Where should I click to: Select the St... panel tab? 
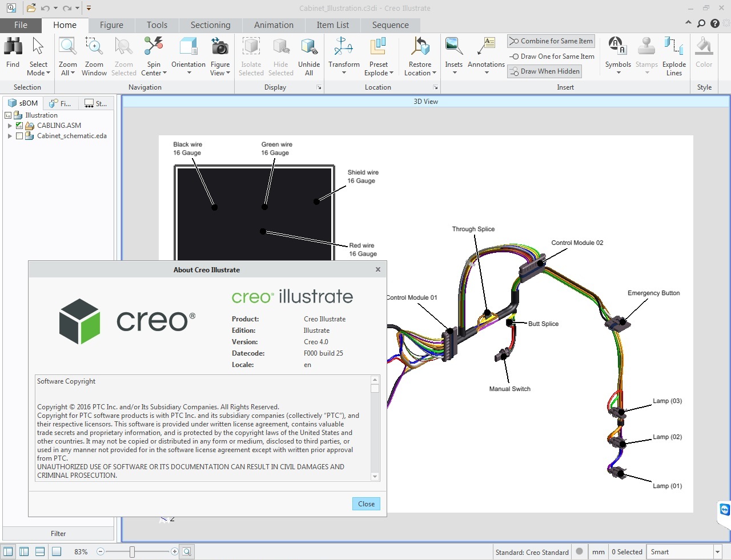pos(96,103)
